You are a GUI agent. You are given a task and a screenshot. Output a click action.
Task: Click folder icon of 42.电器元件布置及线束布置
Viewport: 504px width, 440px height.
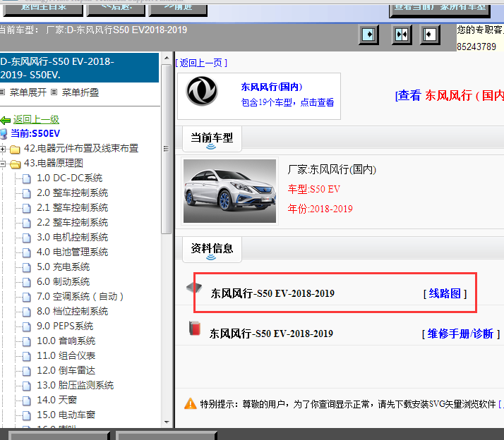coord(15,149)
